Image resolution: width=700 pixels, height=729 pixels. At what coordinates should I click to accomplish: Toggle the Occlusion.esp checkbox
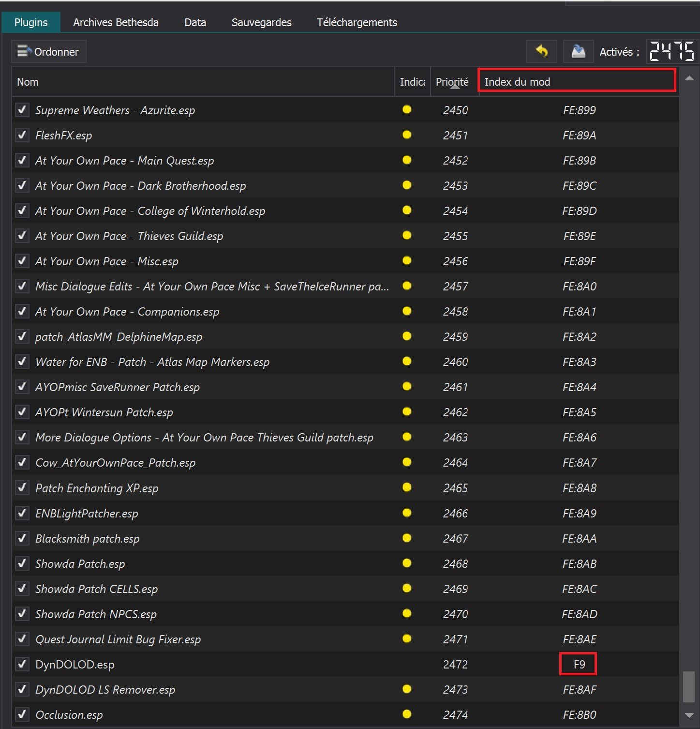(x=22, y=714)
